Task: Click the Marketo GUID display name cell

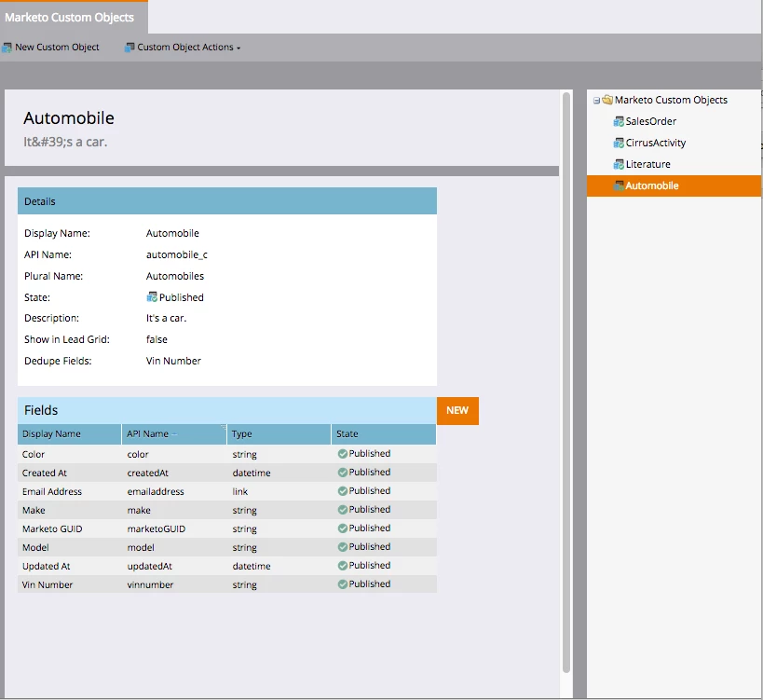Action: 52,528
